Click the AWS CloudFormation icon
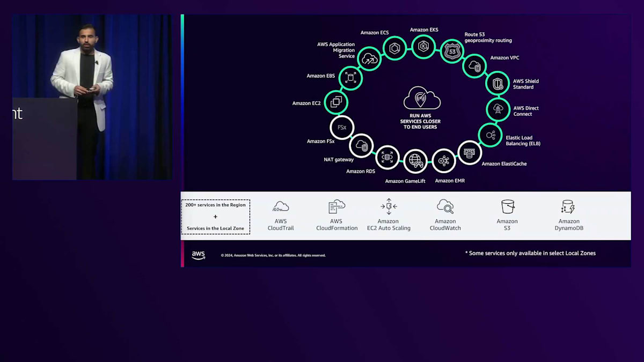Viewport: 644px width, 362px height. pyautogui.click(x=336, y=206)
